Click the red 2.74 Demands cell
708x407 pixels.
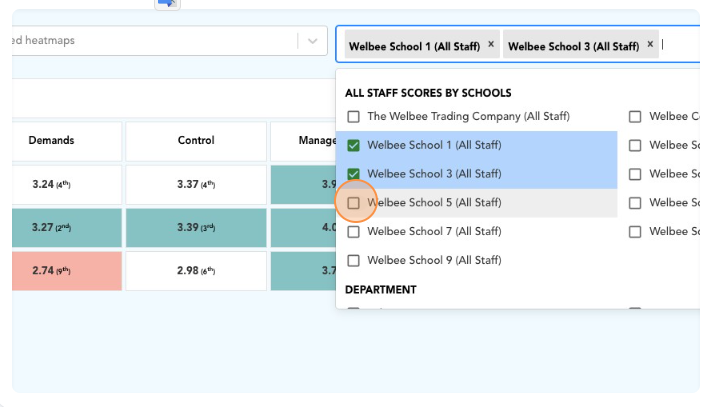52,271
